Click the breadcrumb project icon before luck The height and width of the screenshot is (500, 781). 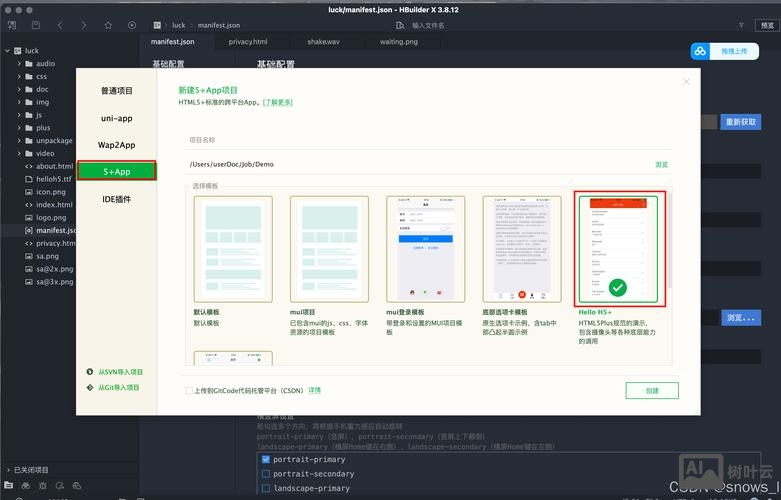pos(157,25)
